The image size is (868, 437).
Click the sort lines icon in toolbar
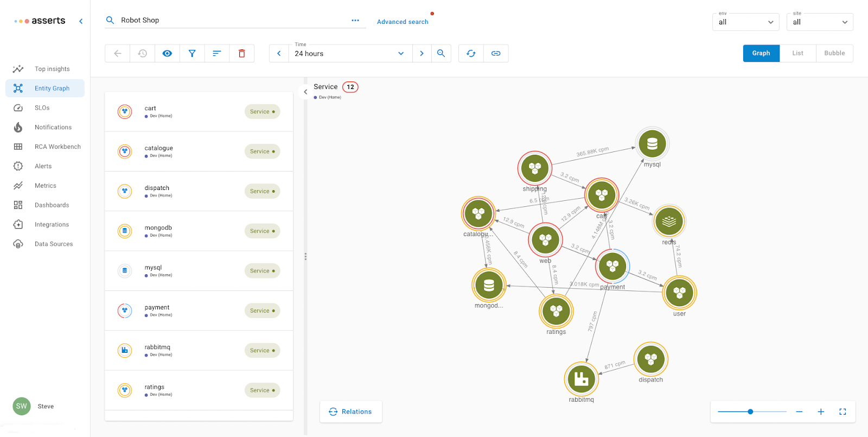coord(217,53)
